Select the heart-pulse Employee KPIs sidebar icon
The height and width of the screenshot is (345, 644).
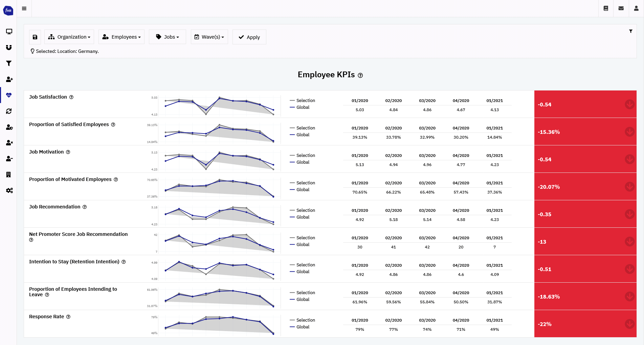(9, 95)
